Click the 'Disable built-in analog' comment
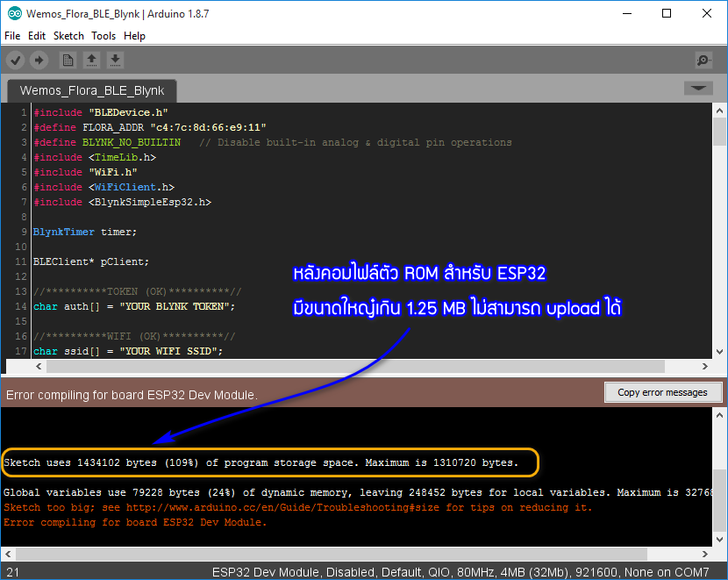 355,142
